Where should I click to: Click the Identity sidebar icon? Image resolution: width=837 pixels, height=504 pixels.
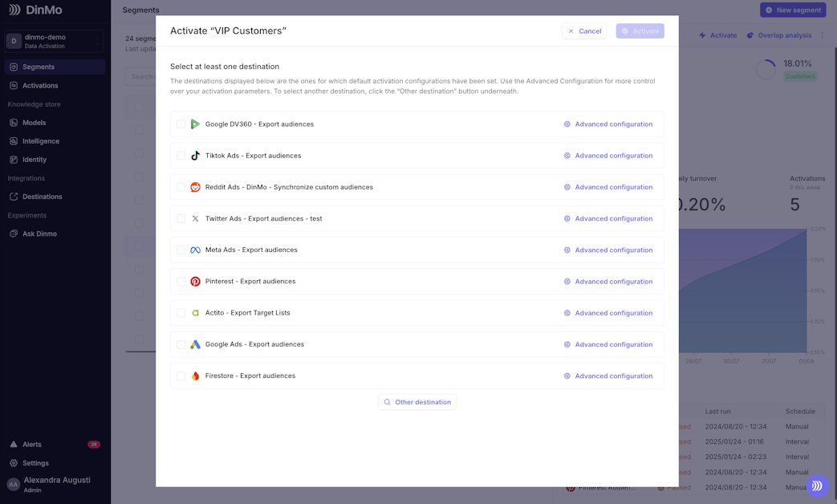coord(14,159)
